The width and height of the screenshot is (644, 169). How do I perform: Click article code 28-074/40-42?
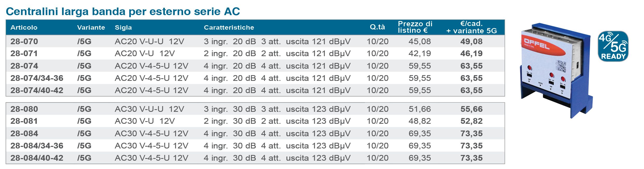pos(37,90)
